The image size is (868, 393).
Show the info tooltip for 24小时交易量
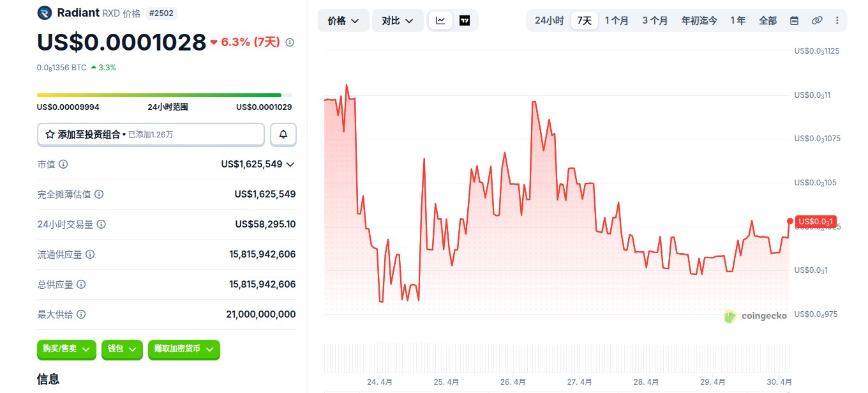[x=101, y=224]
